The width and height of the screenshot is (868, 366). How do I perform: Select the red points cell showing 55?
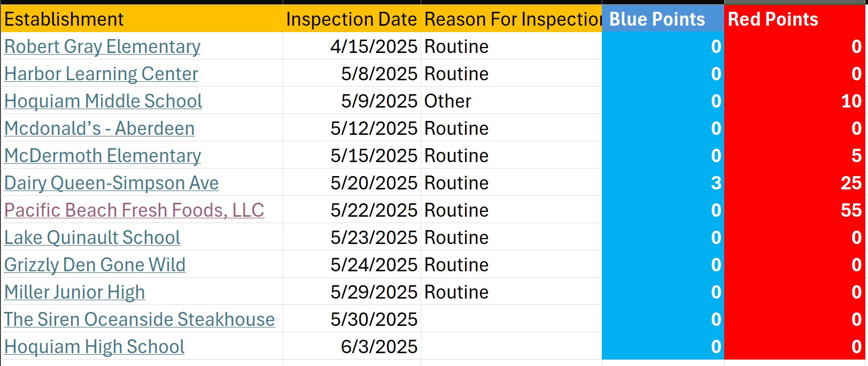pyautogui.click(x=795, y=210)
